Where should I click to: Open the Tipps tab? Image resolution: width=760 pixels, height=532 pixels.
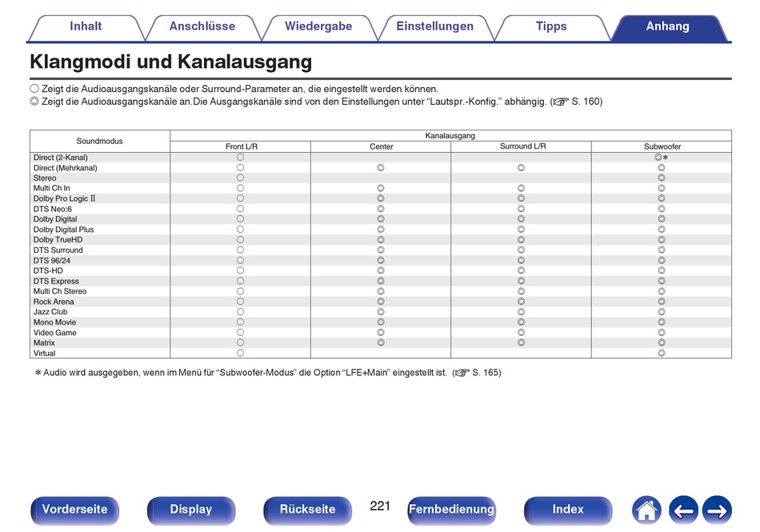(551, 26)
